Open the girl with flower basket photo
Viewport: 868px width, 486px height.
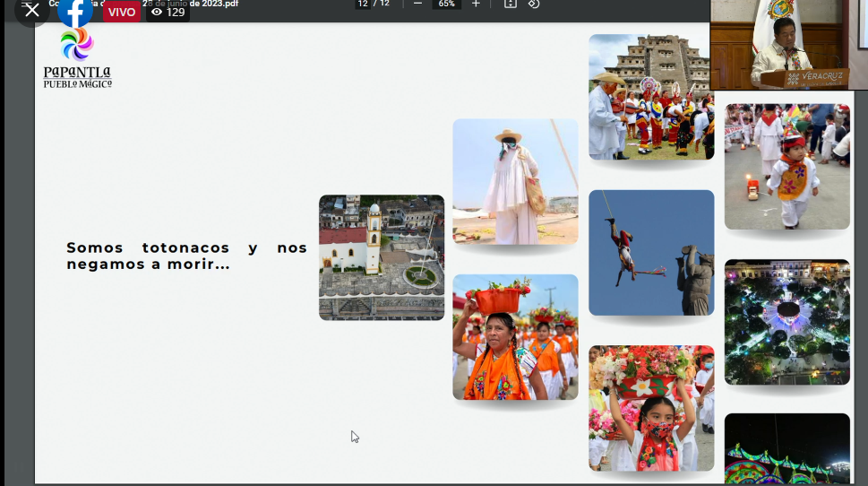click(x=651, y=408)
